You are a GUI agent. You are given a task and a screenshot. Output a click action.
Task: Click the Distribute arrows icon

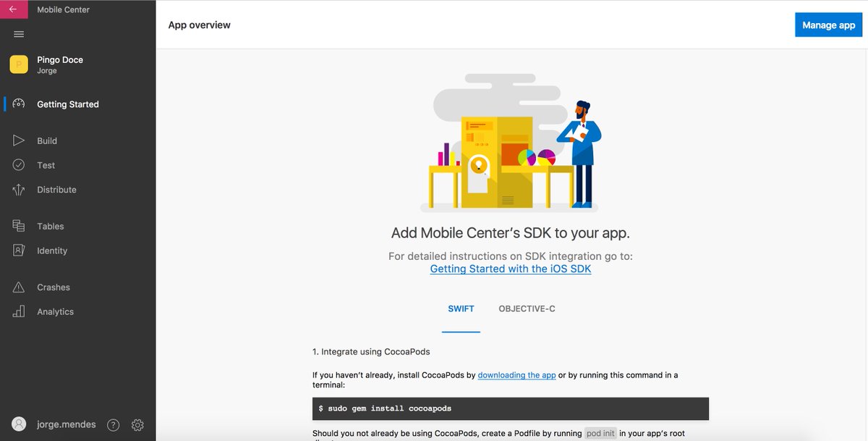[x=19, y=190]
